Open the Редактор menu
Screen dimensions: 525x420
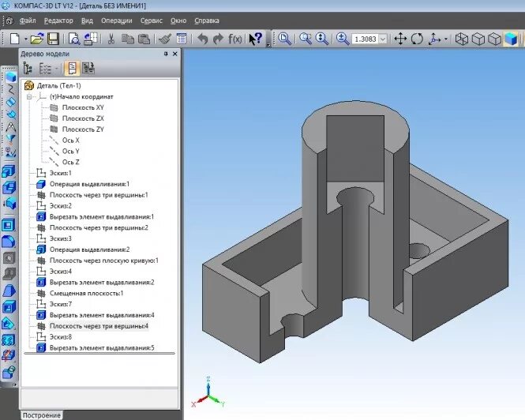pos(58,21)
